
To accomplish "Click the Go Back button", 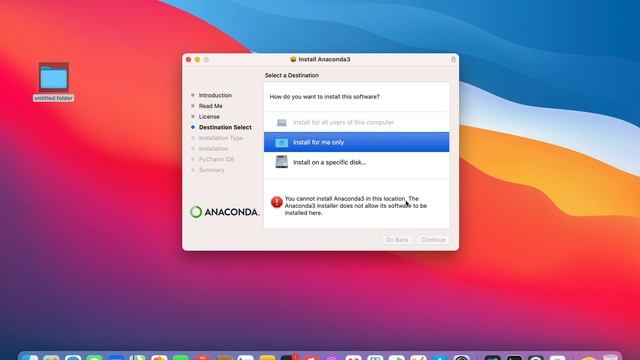I will [x=397, y=240].
